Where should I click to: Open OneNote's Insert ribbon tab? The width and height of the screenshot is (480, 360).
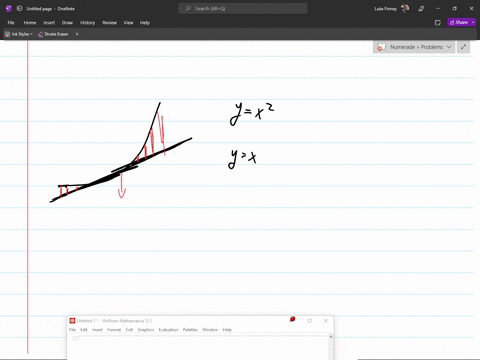tap(49, 23)
